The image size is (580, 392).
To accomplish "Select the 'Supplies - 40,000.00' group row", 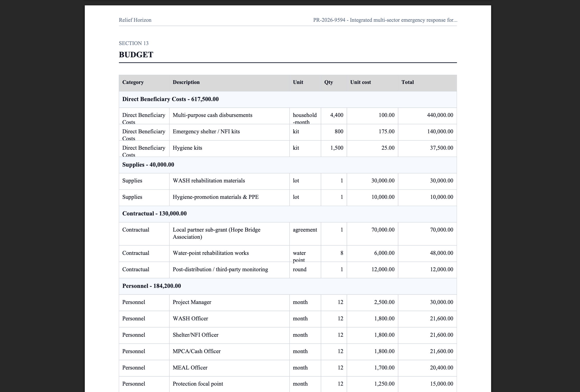I will click(x=288, y=165).
